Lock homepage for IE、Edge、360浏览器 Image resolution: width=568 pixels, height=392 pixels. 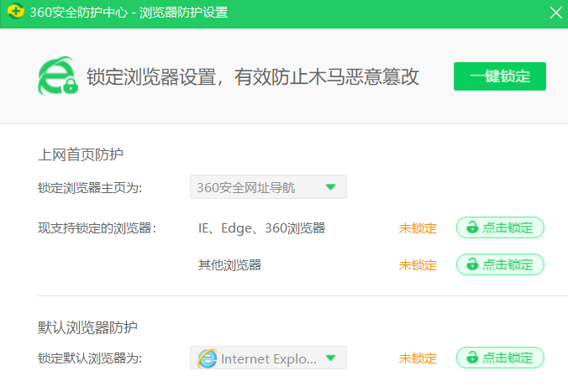(x=500, y=227)
